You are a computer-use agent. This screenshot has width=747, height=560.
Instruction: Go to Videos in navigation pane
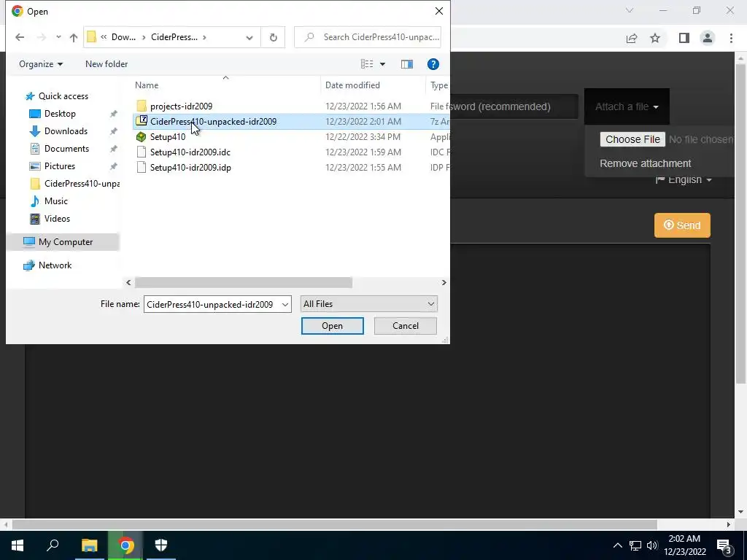click(x=57, y=219)
